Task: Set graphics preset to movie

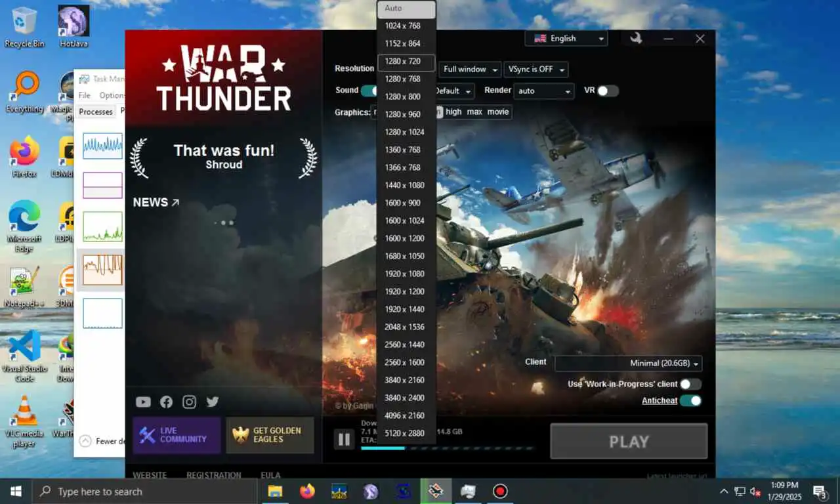Action: pyautogui.click(x=498, y=112)
